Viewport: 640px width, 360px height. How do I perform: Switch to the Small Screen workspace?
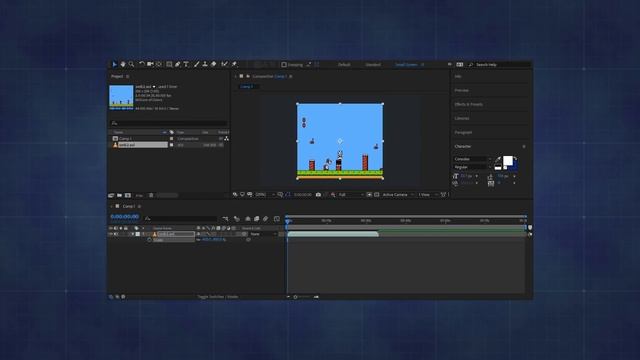click(406, 64)
